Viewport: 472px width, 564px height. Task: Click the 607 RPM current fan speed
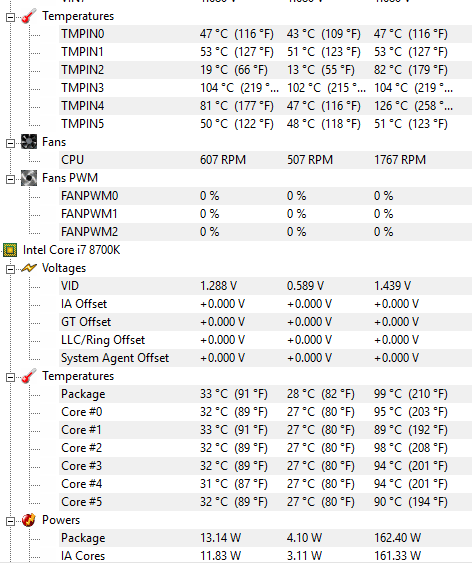[x=223, y=160]
